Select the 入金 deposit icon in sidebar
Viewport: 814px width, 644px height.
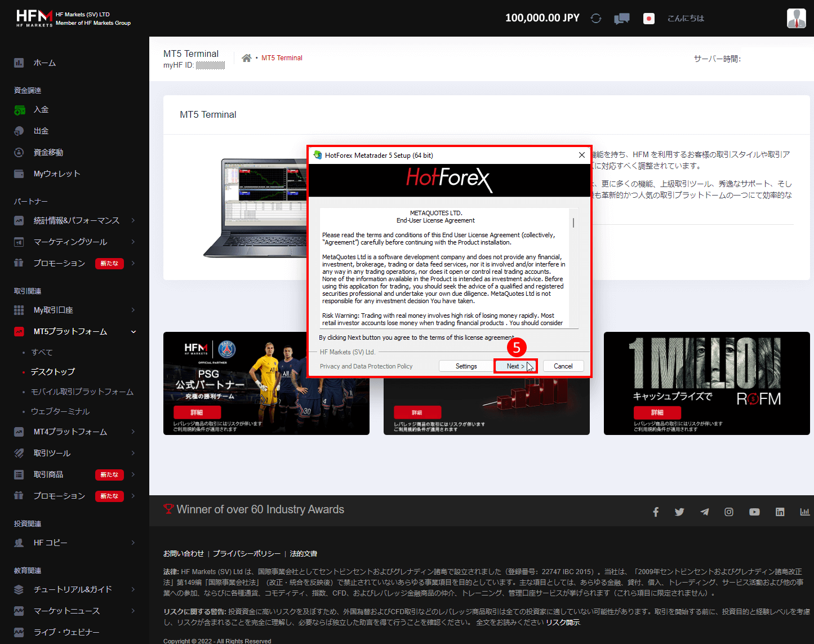(x=19, y=109)
